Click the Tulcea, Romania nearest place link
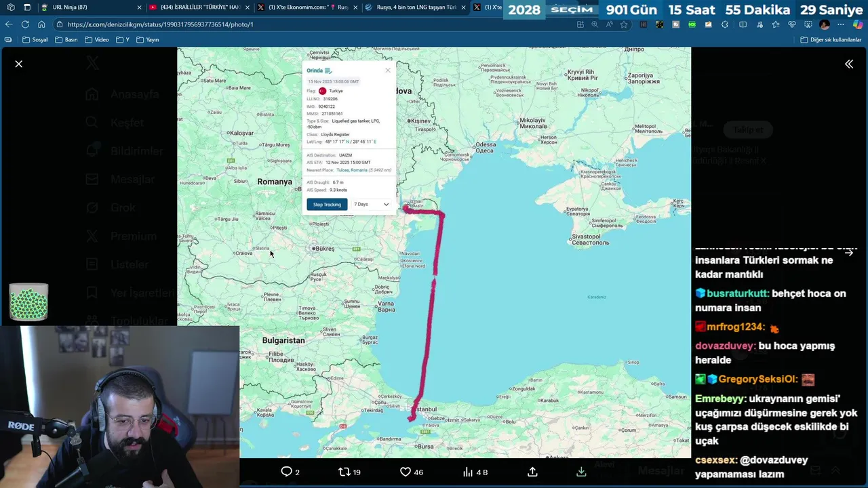The image size is (868, 488). 351,170
